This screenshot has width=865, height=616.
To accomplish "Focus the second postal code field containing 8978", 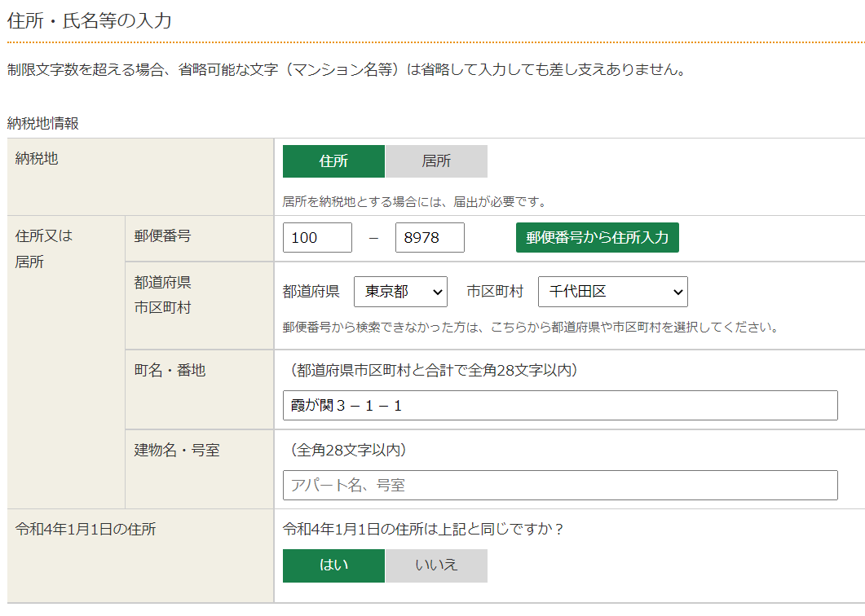I will coord(430,238).
